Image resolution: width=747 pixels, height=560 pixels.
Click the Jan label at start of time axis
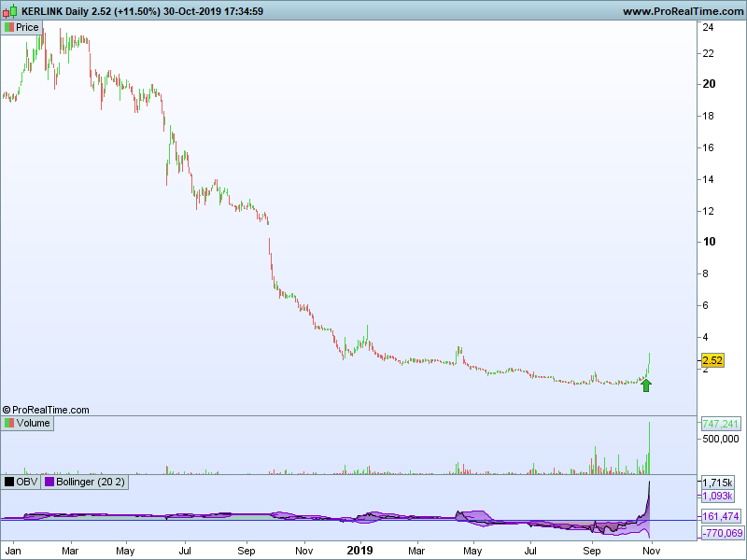(x=13, y=551)
